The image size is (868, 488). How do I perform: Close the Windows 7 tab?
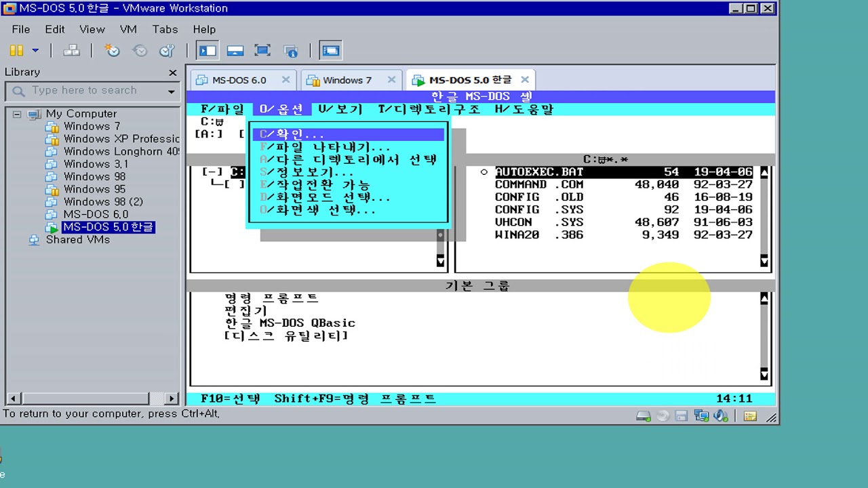(391, 80)
